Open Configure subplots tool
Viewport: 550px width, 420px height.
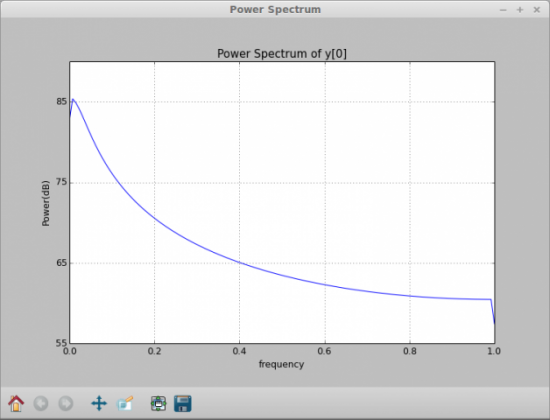(159, 404)
